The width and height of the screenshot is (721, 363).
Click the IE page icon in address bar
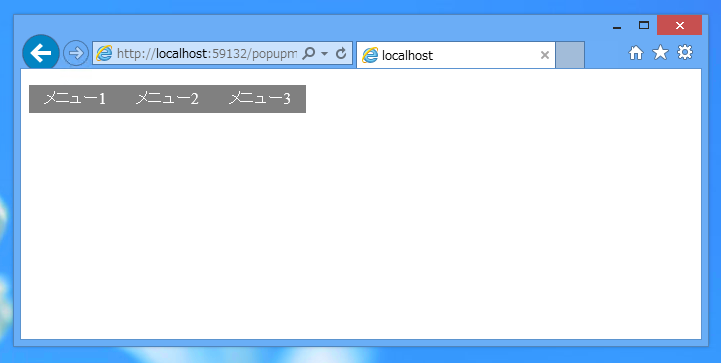(x=104, y=54)
